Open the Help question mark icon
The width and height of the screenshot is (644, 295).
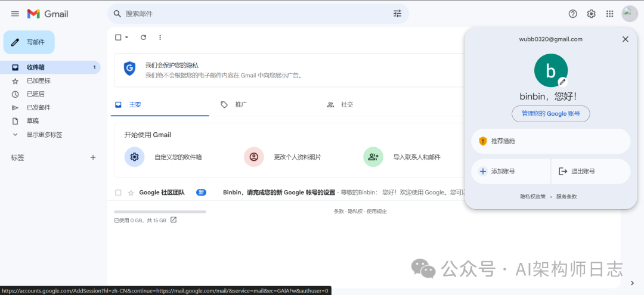pos(572,14)
